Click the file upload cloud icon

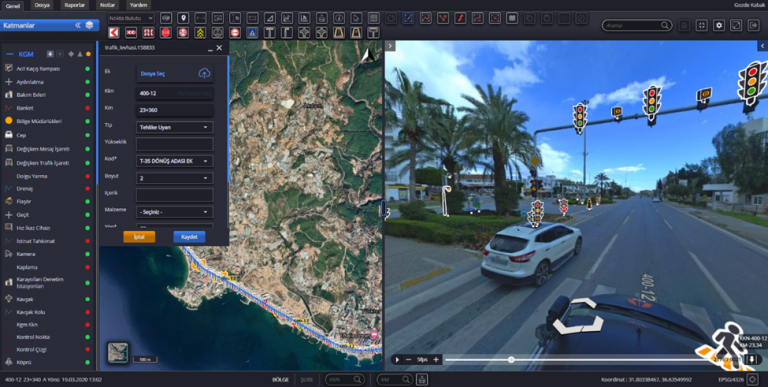point(204,73)
